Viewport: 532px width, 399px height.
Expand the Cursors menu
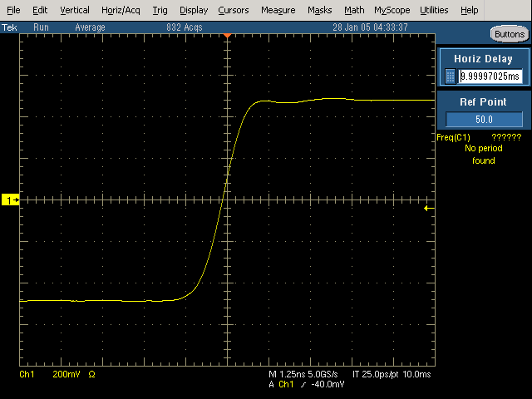click(234, 10)
